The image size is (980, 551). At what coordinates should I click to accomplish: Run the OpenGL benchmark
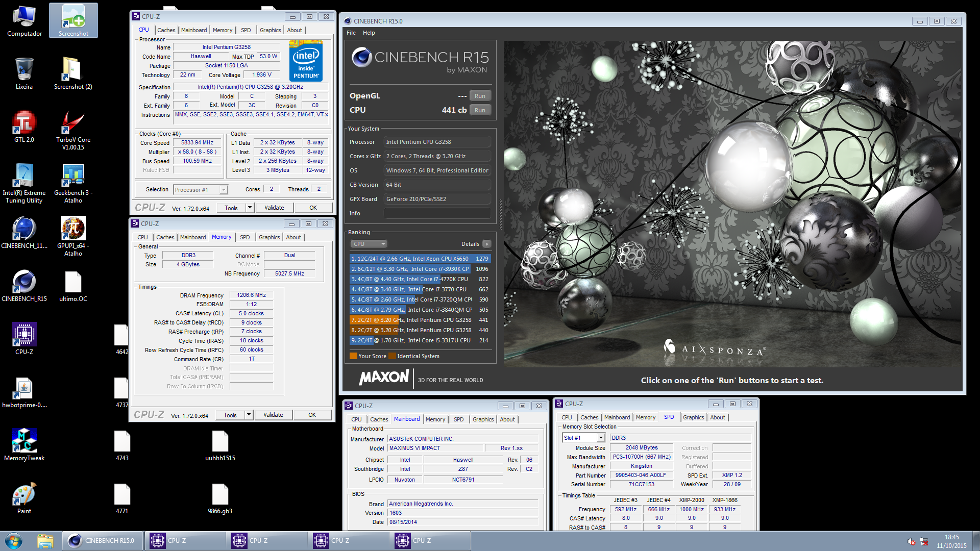pyautogui.click(x=480, y=96)
